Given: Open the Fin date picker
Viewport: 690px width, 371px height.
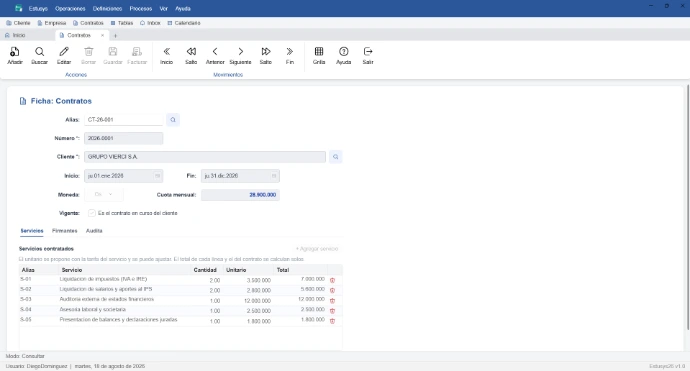Looking at the screenshot, I should point(274,176).
